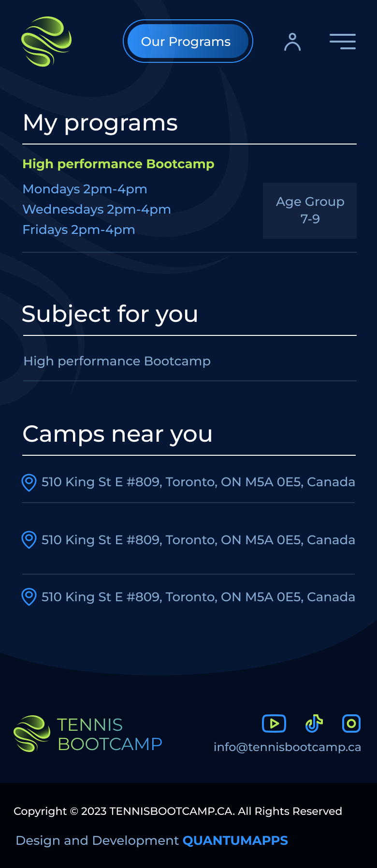Open the TikTok social icon
The image size is (377, 868).
[314, 723]
